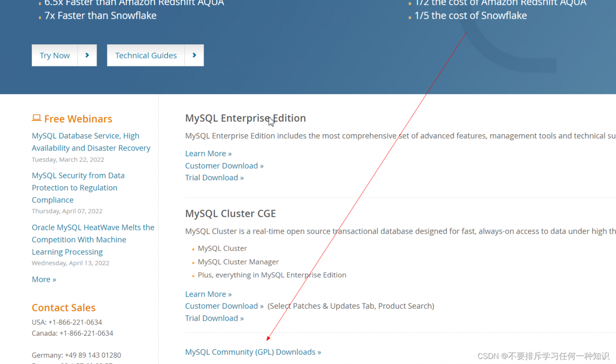Image resolution: width=616 pixels, height=364 pixels.
Task: Click the 'MySQL Cluster' bullet item
Action: (222, 249)
